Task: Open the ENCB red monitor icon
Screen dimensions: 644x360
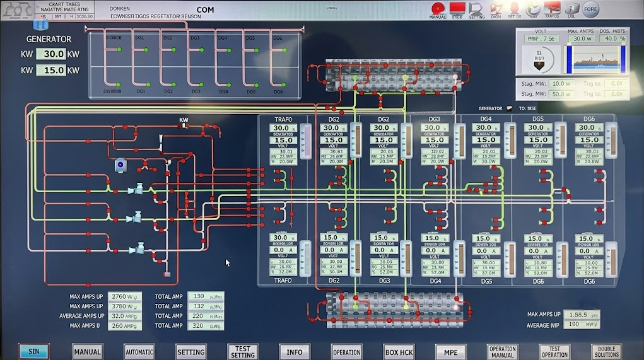Action: 457,8
